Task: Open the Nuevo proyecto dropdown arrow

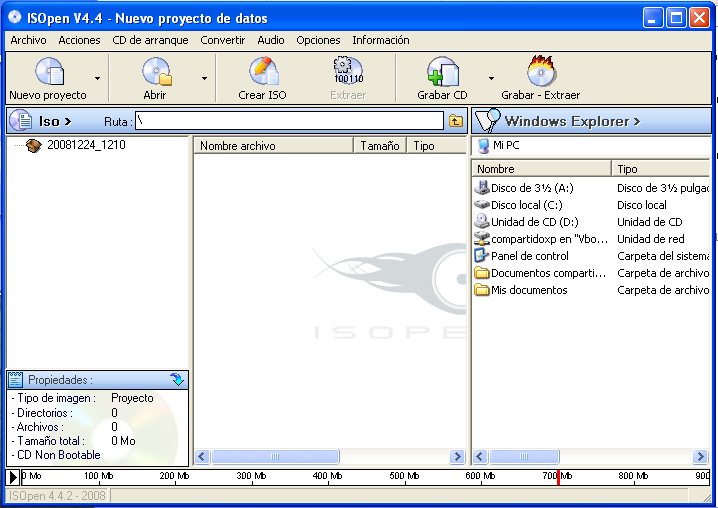Action: tap(97, 78)
